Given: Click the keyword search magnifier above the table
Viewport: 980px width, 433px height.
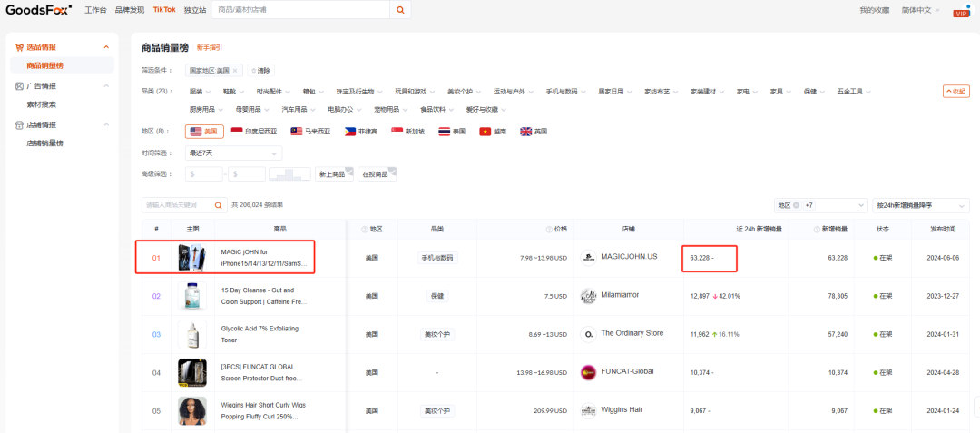Looking at the screenshot, I should point(218,205).
